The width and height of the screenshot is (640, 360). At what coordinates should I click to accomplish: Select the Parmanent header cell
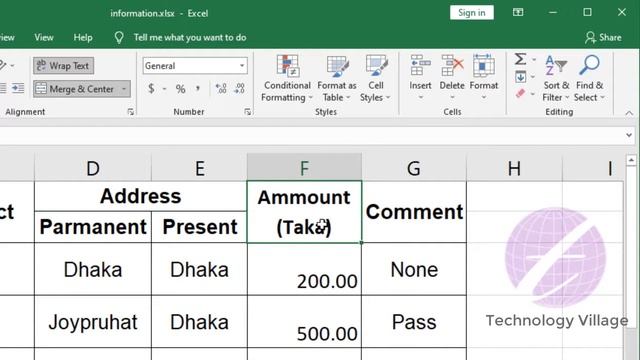(93, 227)
